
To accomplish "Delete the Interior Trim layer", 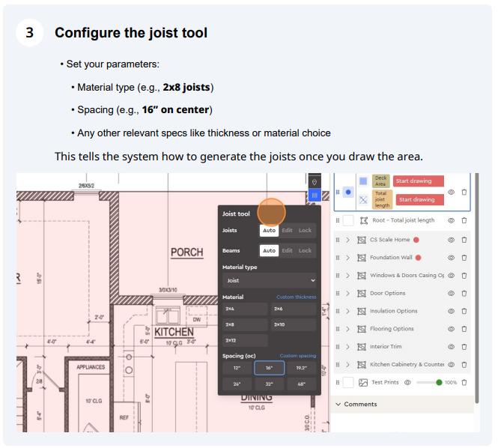I will tap(464, 347).
